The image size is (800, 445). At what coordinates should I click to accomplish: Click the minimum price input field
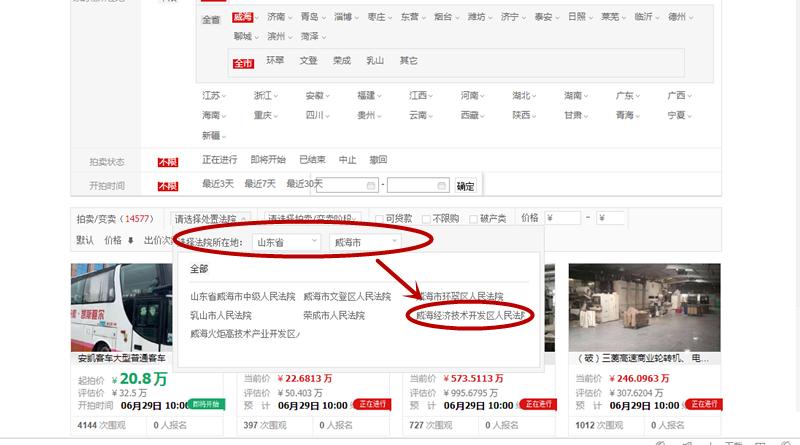click(x=563, y=218)
